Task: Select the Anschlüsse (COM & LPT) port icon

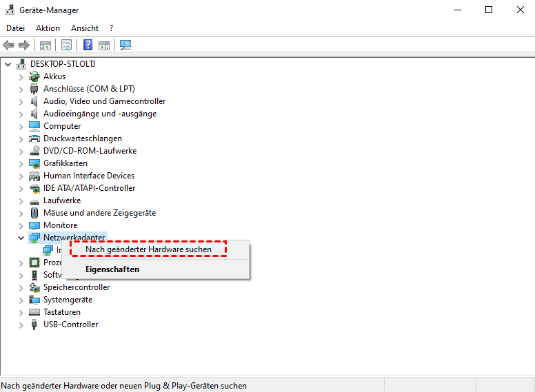Action: click(x=34, y=89)
